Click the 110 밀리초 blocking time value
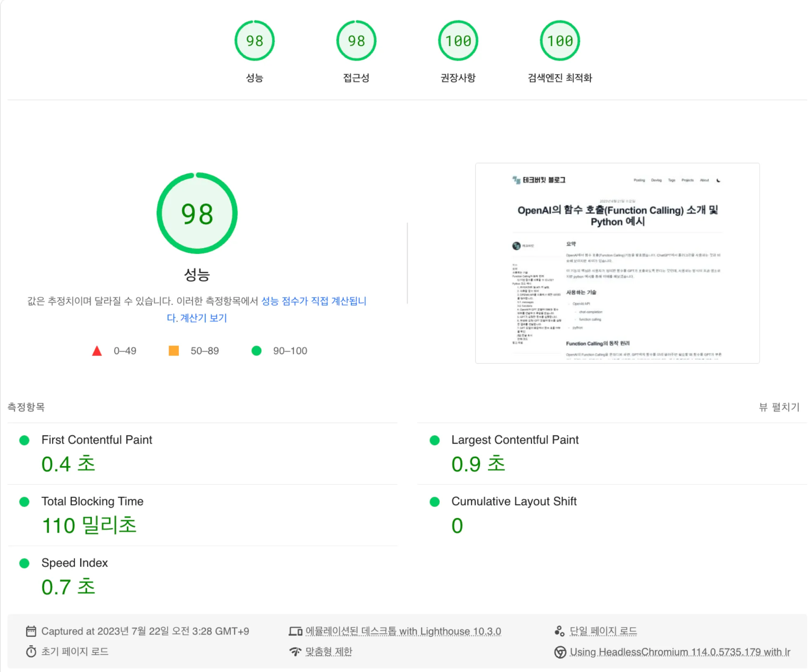This screenshot has height=672, width=808. 89,525
